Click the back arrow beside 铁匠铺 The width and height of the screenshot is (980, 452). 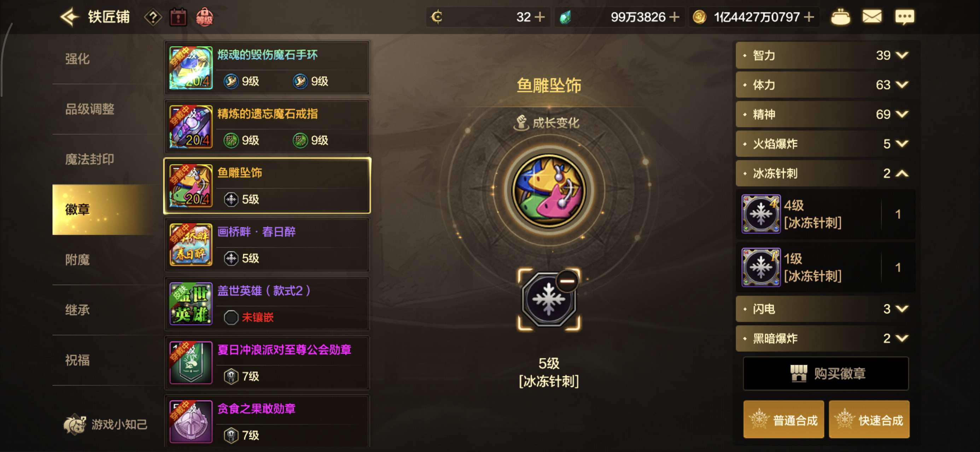tap(70, 17)
